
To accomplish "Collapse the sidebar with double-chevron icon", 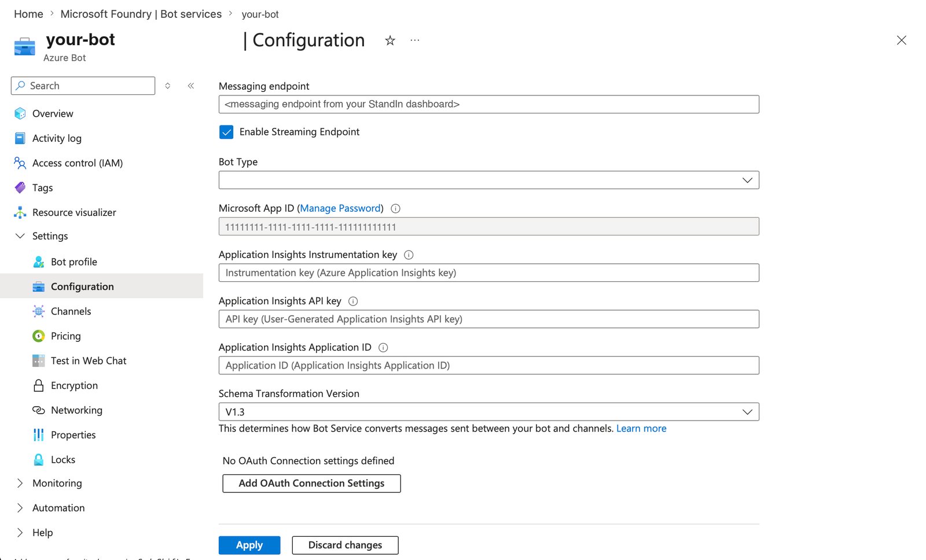I will [191, 86].
